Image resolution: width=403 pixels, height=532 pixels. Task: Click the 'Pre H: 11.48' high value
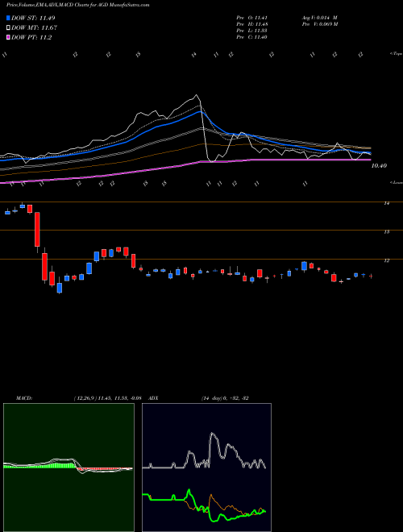click(251, 24)
